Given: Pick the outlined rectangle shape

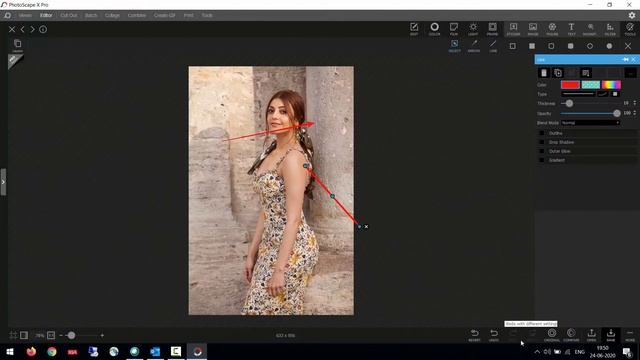Looking at the screenshot, I should 512,46.
